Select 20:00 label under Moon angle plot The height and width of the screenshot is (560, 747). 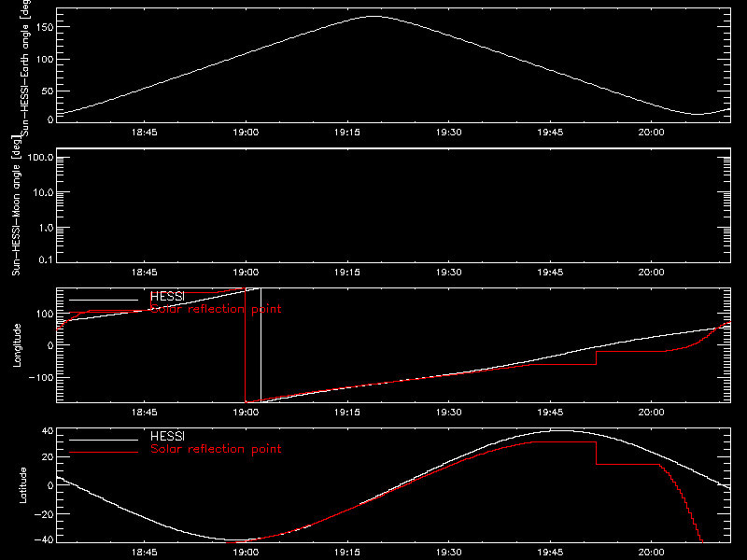tap(651, 273)
